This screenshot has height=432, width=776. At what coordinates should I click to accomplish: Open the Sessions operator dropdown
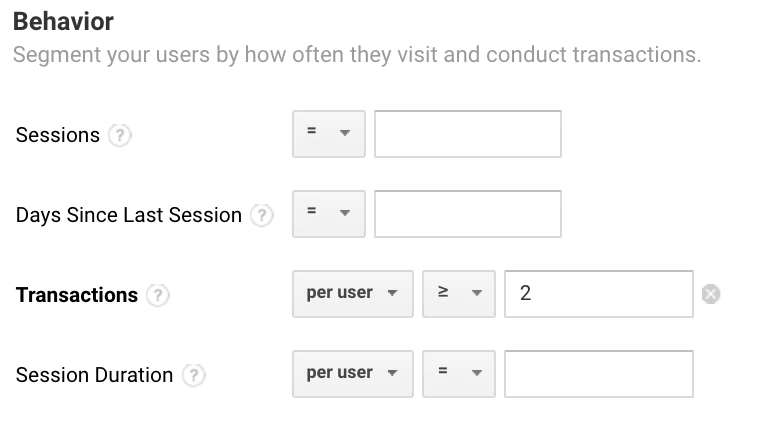[x=328, y=134]
